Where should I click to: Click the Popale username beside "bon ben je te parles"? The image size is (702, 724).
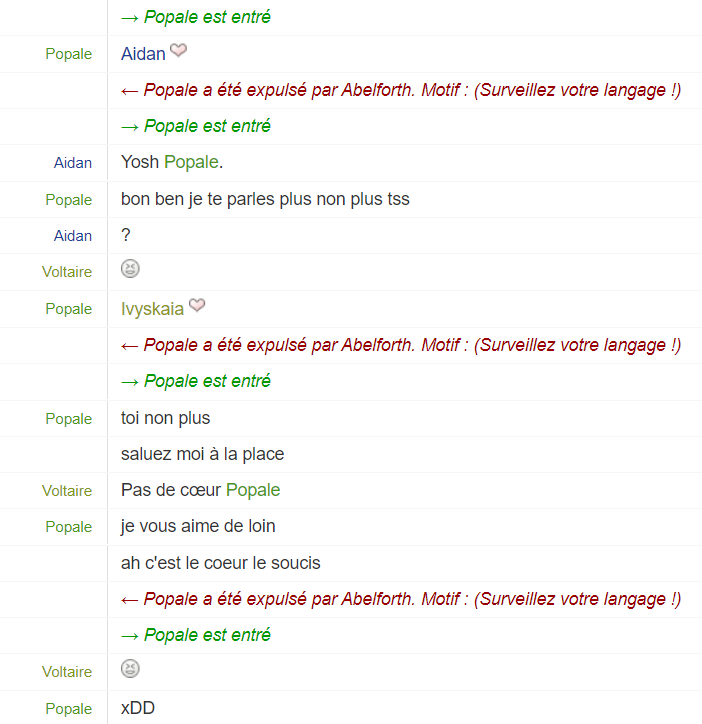pyautogui.click(x=69, y=200)
